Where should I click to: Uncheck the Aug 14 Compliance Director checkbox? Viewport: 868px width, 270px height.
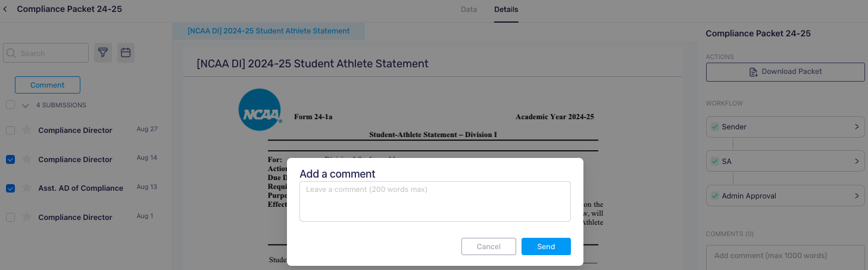10,159
